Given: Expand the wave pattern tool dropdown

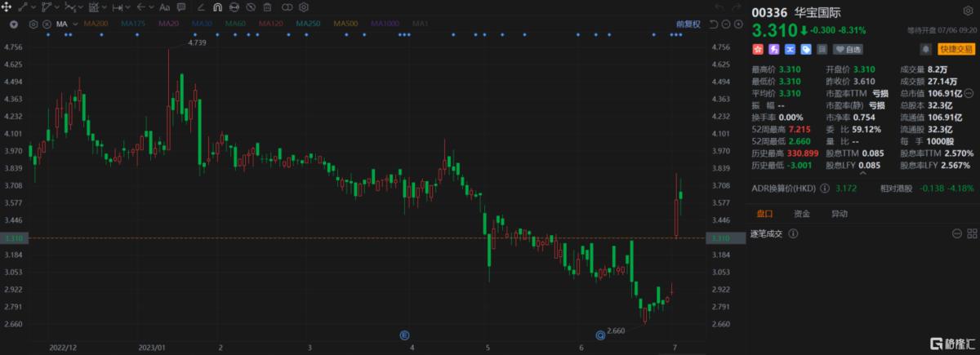Looking at the screenshot, I should click(81, 7).
